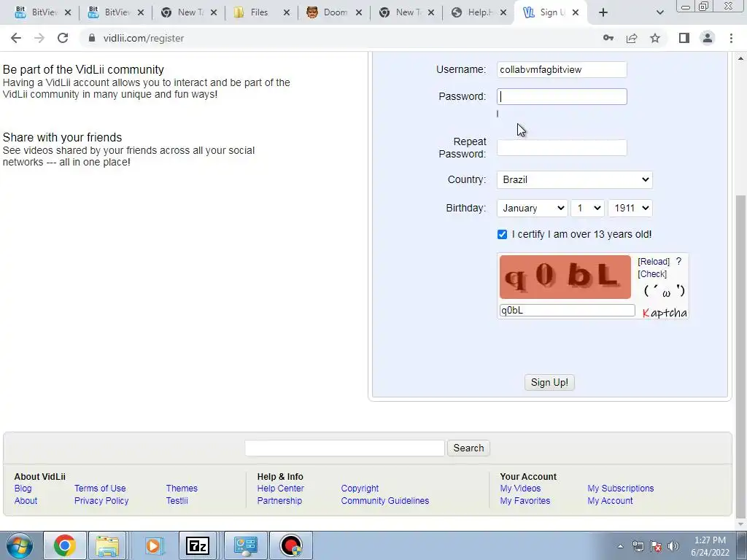Open the 7-Zip taskbar icon
This screenshot has height=560, width=747.
point(197,545)
